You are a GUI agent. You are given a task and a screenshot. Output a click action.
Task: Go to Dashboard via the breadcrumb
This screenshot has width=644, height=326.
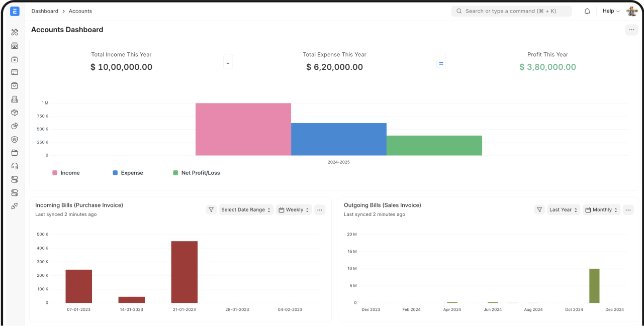(x=45, y=11)
